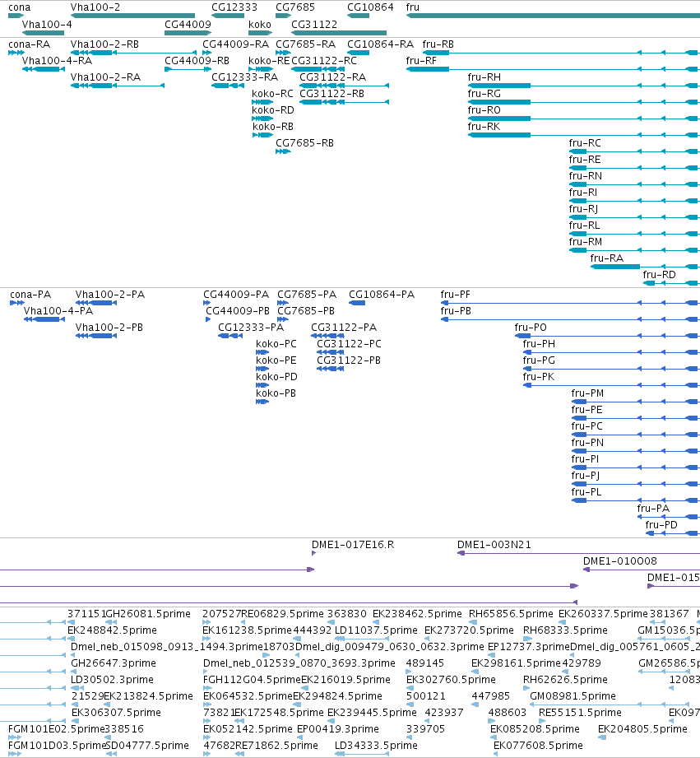Click the CG7685 gene label

tap(295, 7)
